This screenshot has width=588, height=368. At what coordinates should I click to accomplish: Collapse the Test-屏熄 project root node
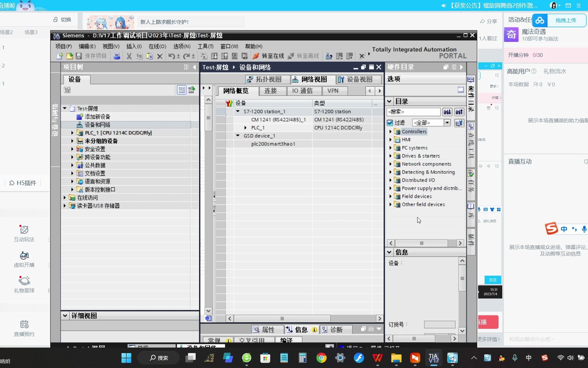(x=65, y=108)
